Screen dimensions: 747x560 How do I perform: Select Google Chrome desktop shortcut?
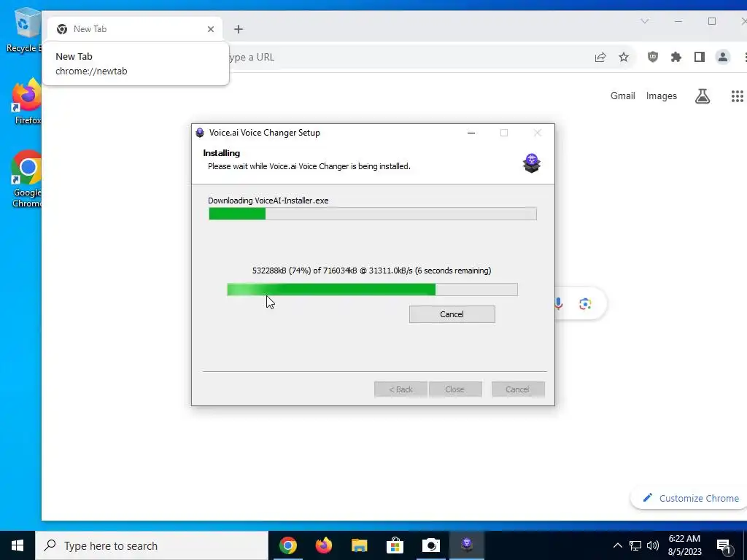coord(26,179)
